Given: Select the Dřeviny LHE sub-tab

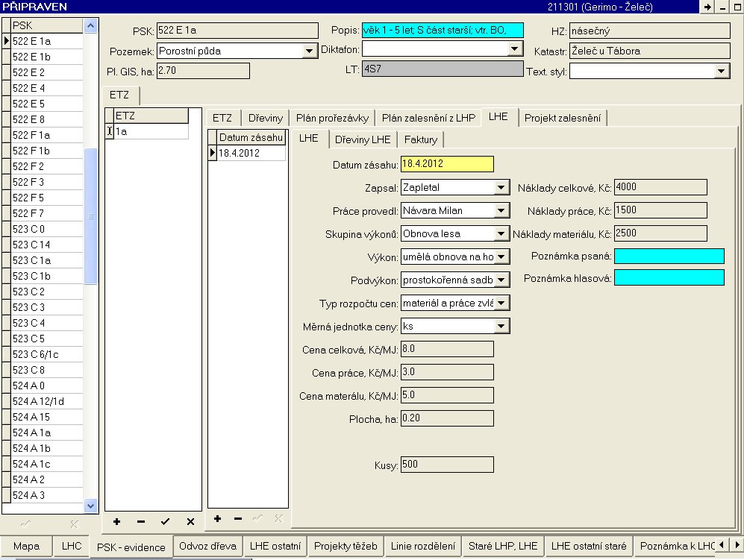Looking at the screenshot, I should [x=363, y=140].
